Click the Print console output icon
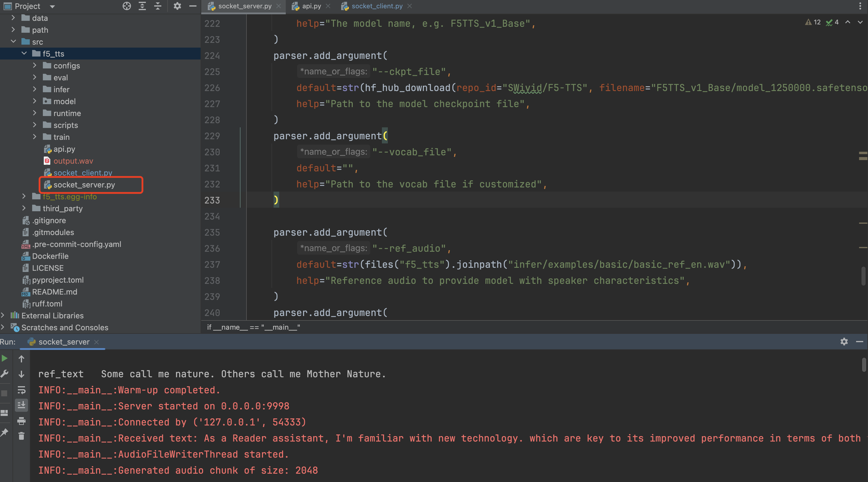The image size is (868, 482). click(21, 421)
